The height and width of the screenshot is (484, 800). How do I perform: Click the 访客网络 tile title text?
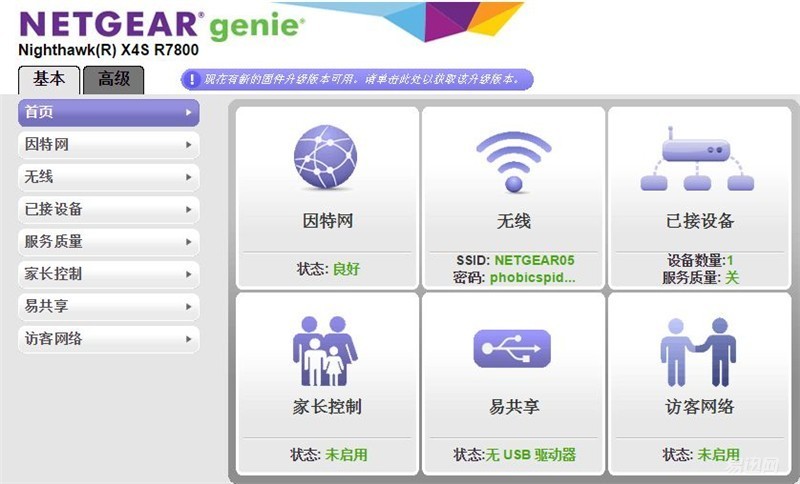(x=699, y=406)
